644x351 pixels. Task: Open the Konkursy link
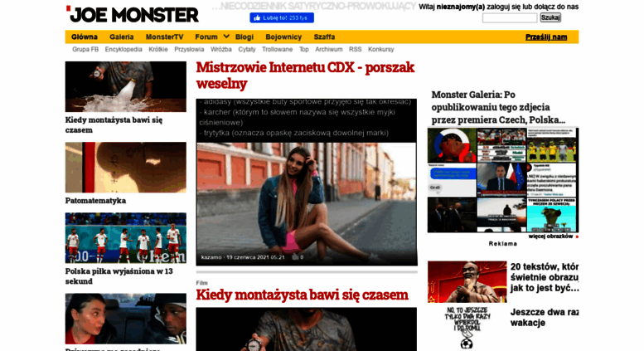pyautogui.click(x=380, y=49)
